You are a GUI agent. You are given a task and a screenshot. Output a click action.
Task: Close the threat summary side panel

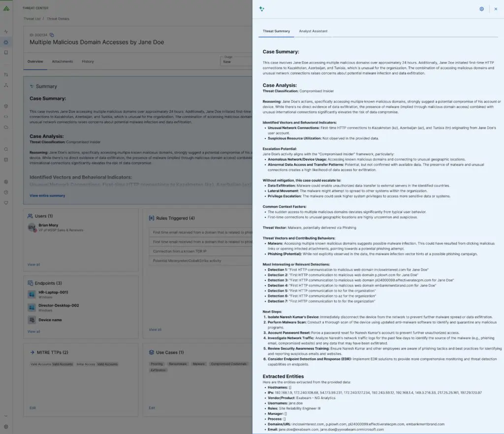pos(495,9)
